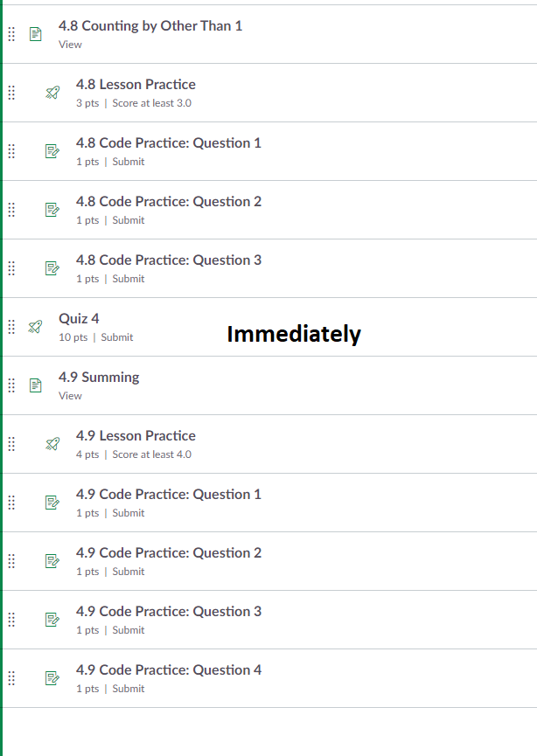Open the 4.8 Lesson Practice link

click(136, 85)
